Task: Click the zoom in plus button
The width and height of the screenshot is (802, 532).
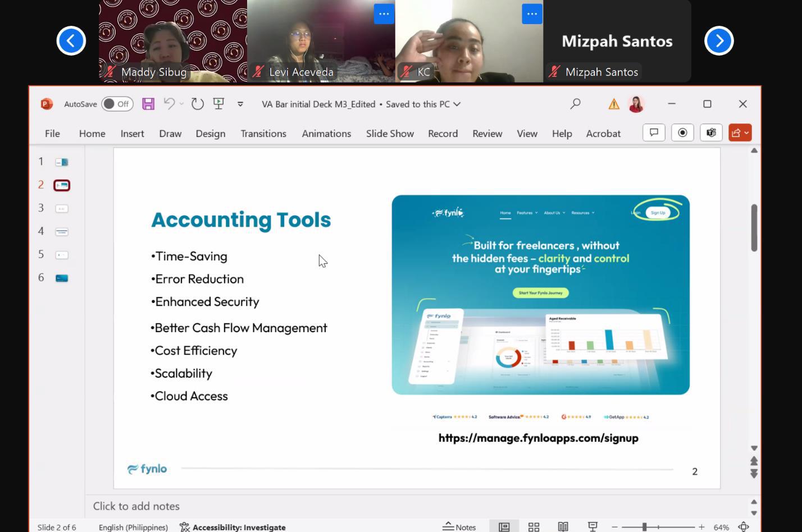Action: pyautogui.click(x=701, y=527)
